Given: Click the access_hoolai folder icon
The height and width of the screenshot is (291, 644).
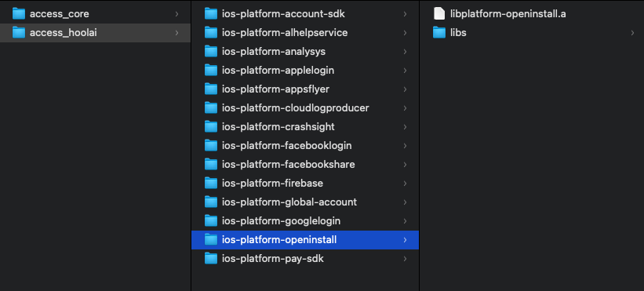Looking at the screenshot, I should 19,33.
